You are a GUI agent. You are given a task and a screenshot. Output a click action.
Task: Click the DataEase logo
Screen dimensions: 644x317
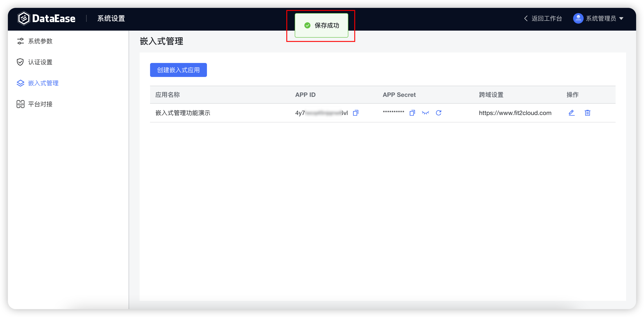[x=47, y=18]
